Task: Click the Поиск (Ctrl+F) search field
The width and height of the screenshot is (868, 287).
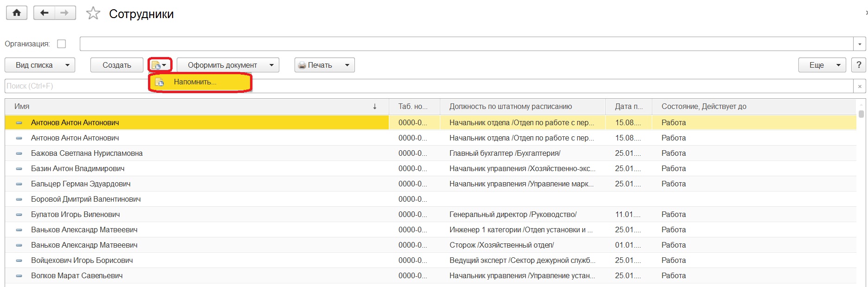Action: tap(429, 86)
